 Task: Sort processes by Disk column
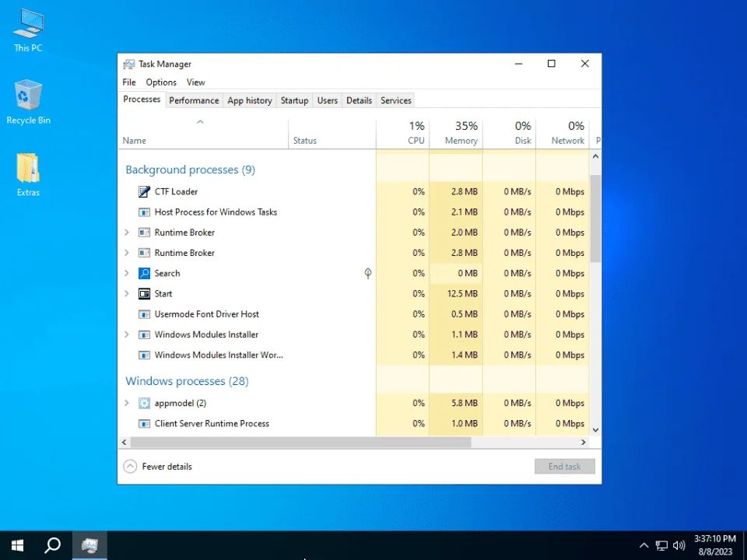(509, 134)
